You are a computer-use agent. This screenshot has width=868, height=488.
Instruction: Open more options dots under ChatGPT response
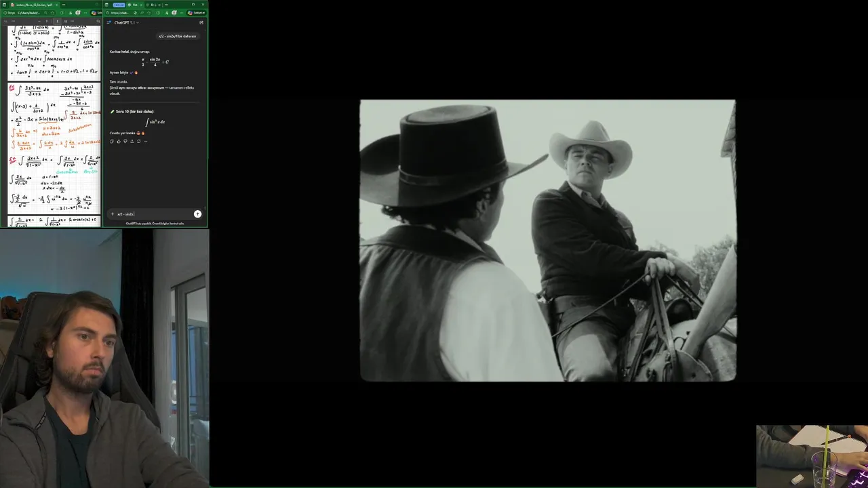145,141
